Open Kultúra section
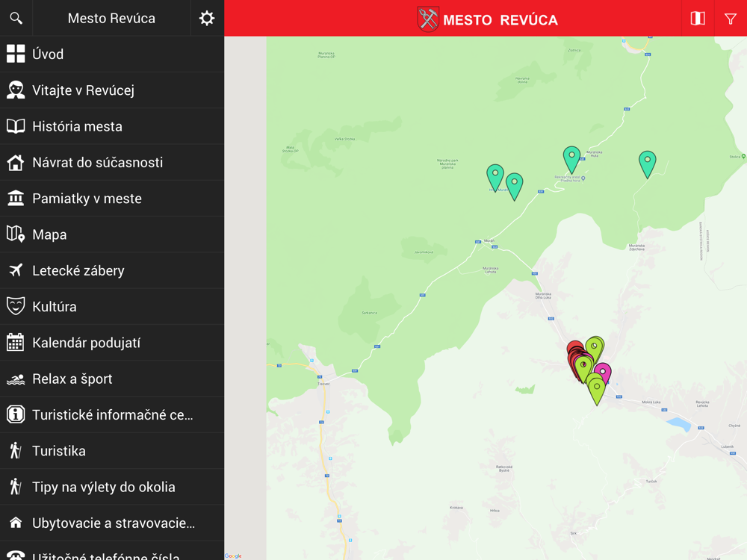Image resolution: width=747 pixels, height=560 pixels. [x=112, y=307]
